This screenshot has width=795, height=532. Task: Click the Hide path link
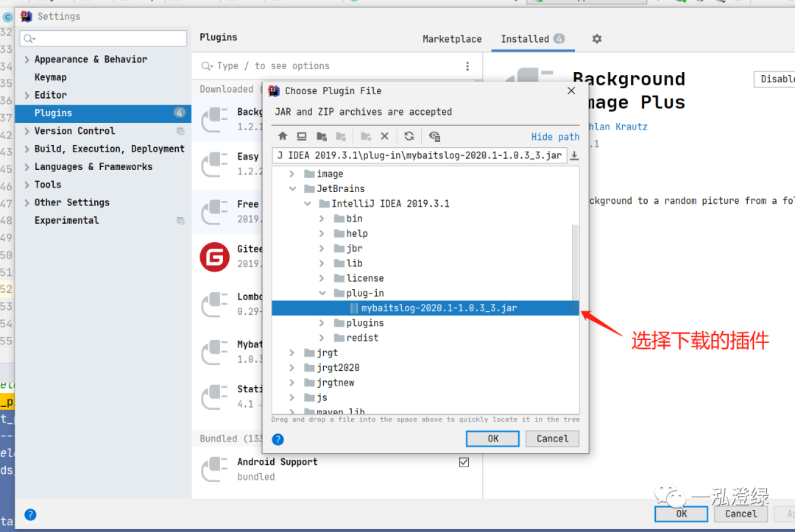click(555, 136)
